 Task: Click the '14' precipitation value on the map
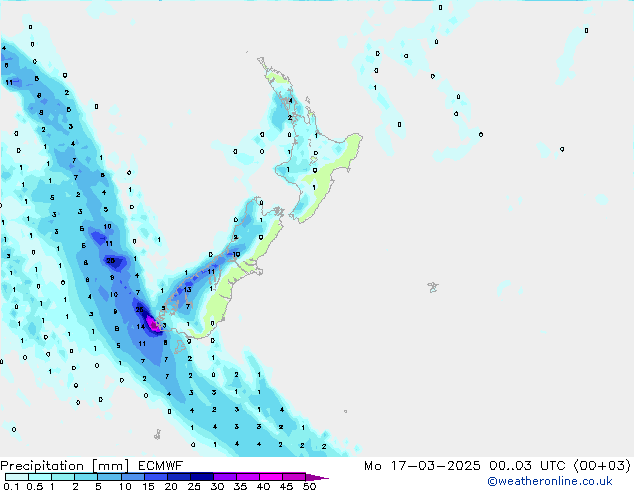click(x=140, y=327)
